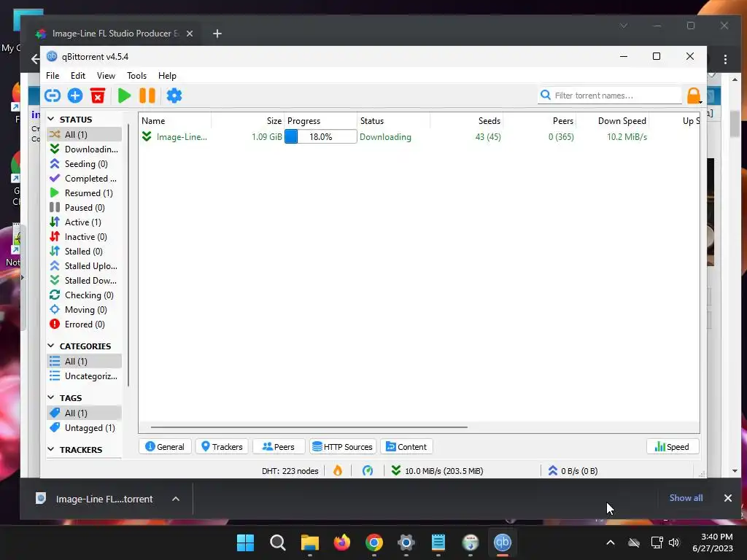Select Image-Line torrent row
This screenshot has width=747, height=560.
pyautogui.click(x=419, y=136)
